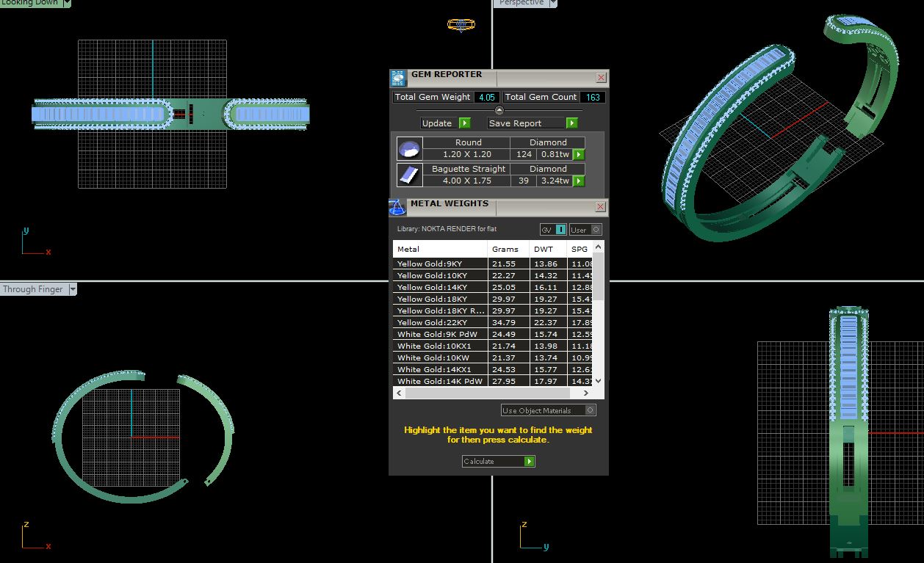The image size is (924, 563).
Task: Click the green arrow next to Update
Action: tap(464, 123)
